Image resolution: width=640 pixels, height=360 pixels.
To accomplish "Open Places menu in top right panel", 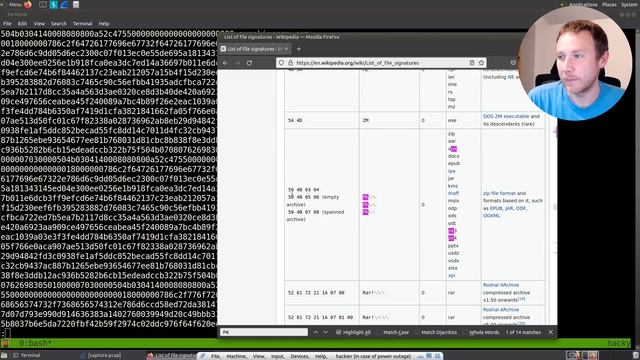I will (609, 4).
